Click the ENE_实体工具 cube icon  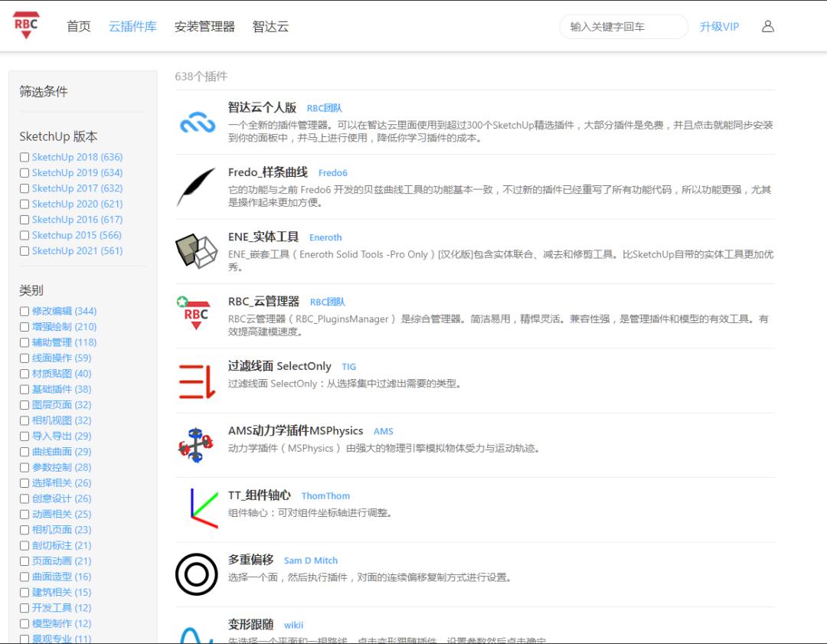[198, 250]
